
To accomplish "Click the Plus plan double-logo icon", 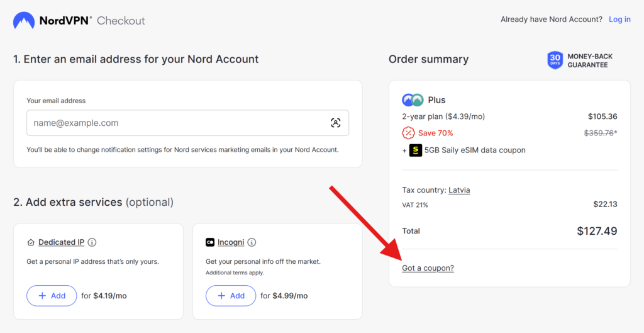I will pyautogui.click(x=413, y=100).
